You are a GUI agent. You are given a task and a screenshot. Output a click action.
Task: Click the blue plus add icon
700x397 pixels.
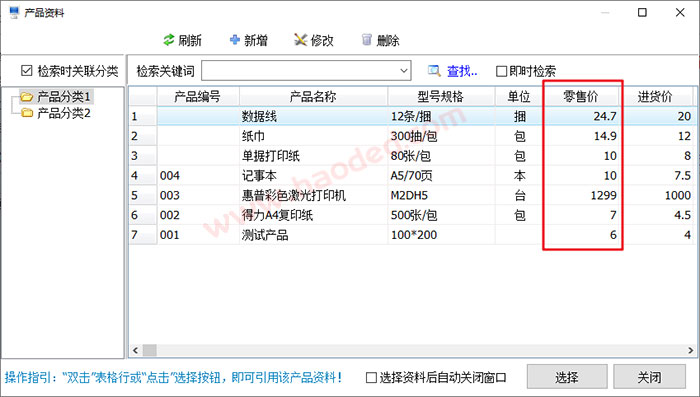click(234, 40)
